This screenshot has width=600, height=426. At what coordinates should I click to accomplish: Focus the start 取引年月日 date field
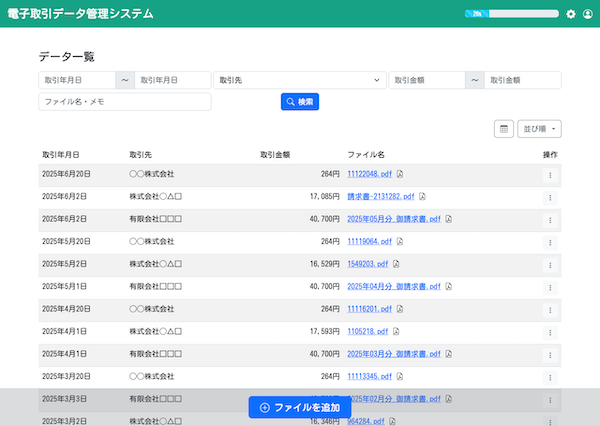[77, 80]
